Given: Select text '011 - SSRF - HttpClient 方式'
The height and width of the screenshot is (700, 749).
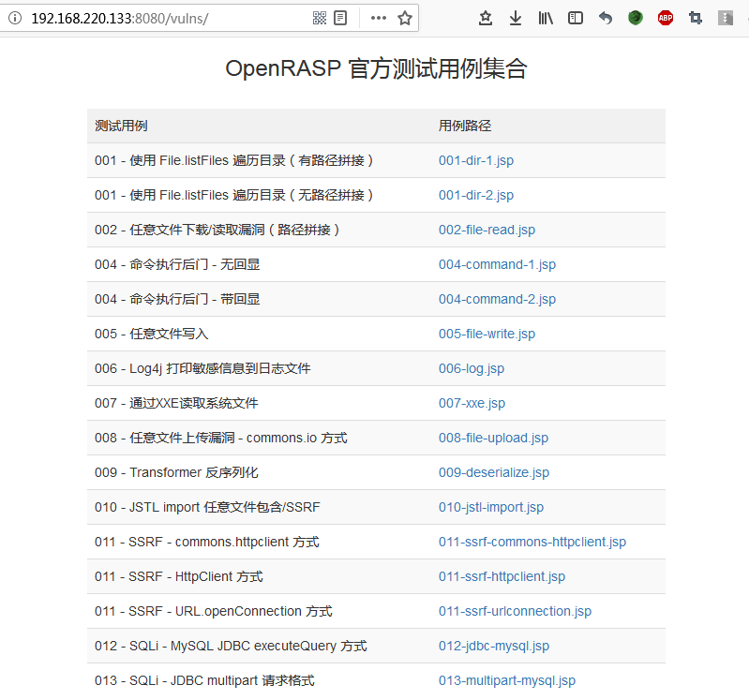Looking at the screenshot, I should pos(179,577).
